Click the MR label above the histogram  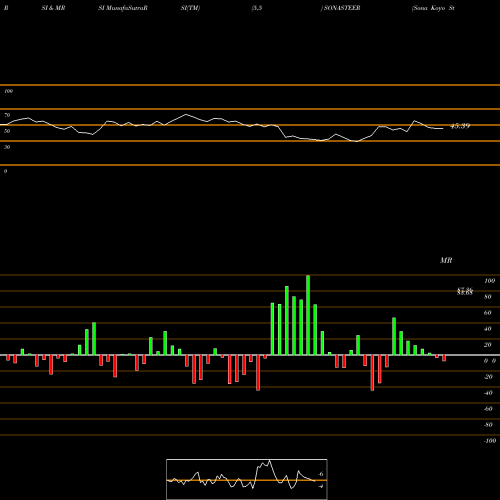click(x=446, y=260)
